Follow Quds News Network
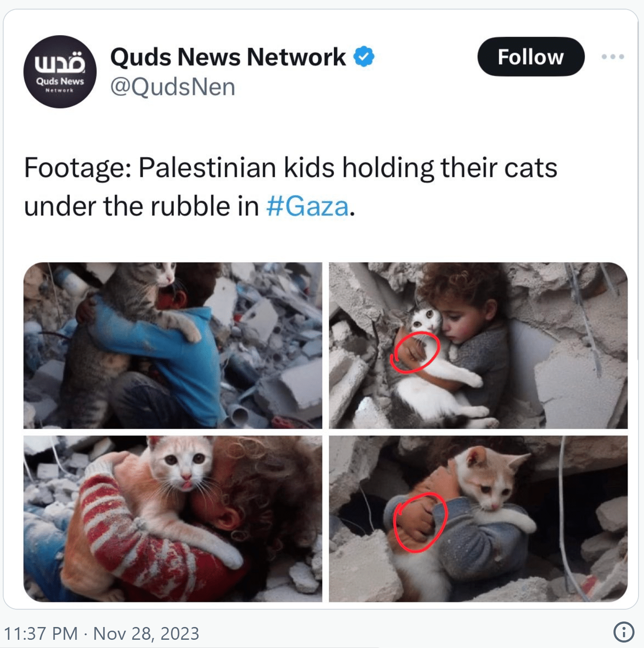The image size is (644, 648). coord(531,57)
